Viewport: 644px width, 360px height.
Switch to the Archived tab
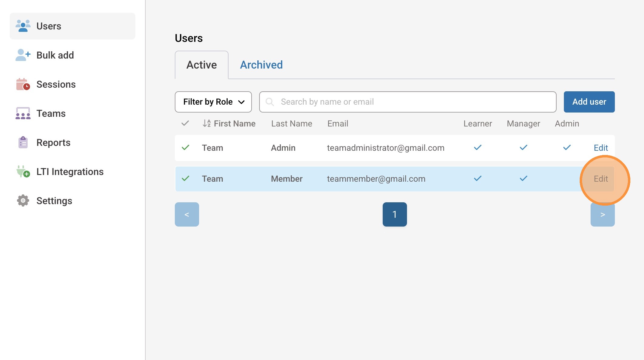click(x=261, y=65)
